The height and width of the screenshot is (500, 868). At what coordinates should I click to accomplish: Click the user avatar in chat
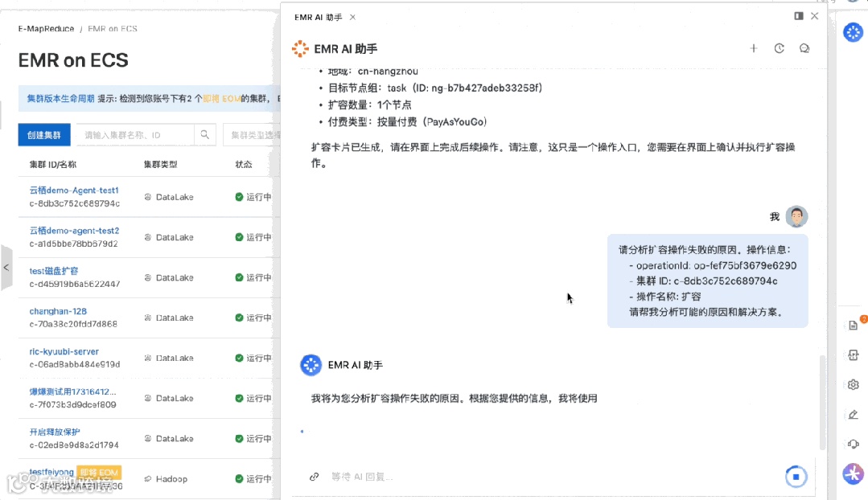pyautogui.click(x=796, y=216)
